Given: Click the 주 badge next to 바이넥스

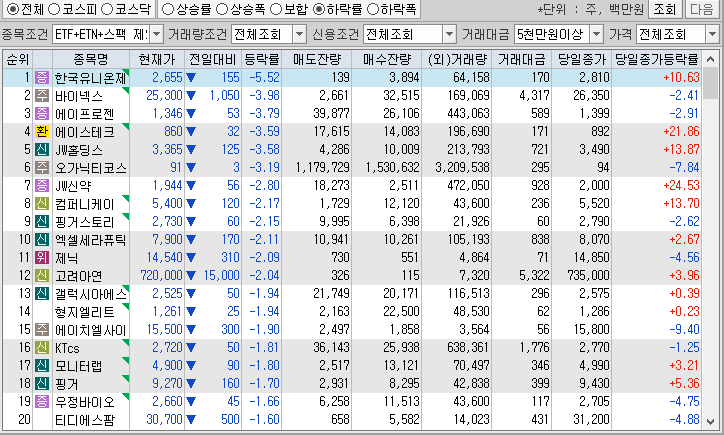Looking at the screenshot, I should (42, 96).
